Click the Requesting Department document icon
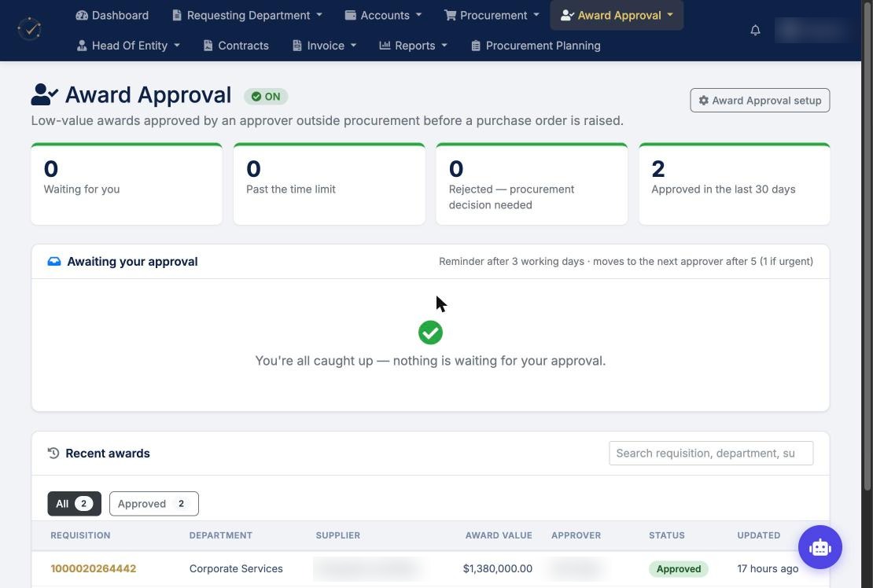The width and height of the screenshot is (873, 588). point(177,15)
